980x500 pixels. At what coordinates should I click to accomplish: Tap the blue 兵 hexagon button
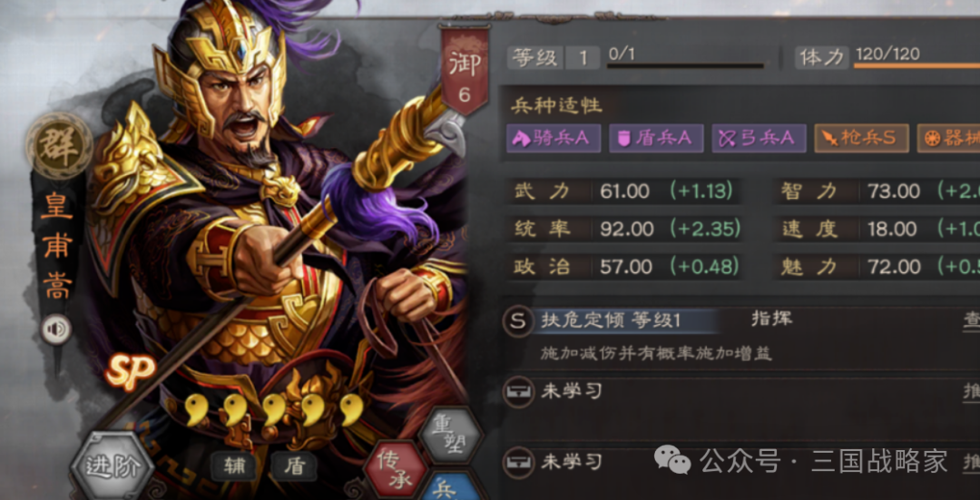[x=451, y=487]
